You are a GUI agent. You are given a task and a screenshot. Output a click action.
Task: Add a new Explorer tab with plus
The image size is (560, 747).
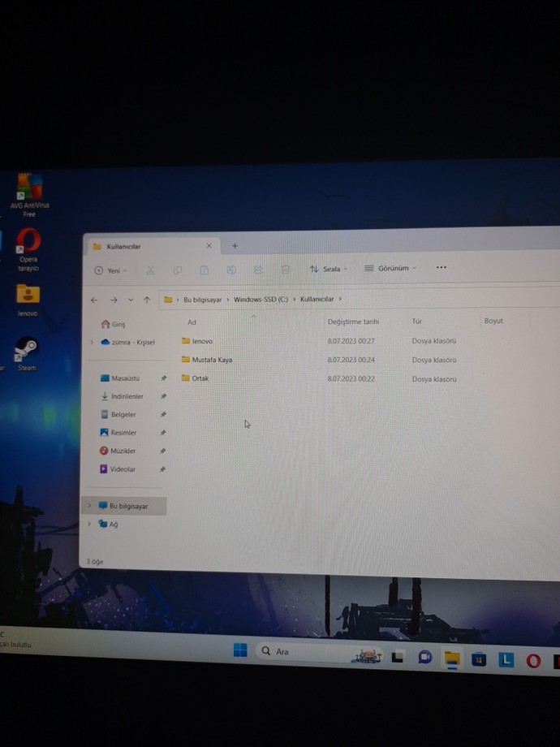235,246
